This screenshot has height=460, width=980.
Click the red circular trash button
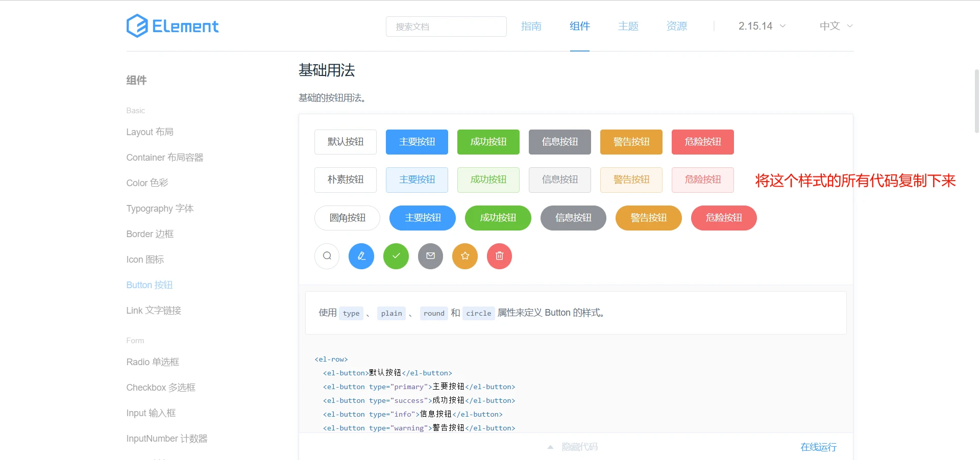(x=499, y=256)
